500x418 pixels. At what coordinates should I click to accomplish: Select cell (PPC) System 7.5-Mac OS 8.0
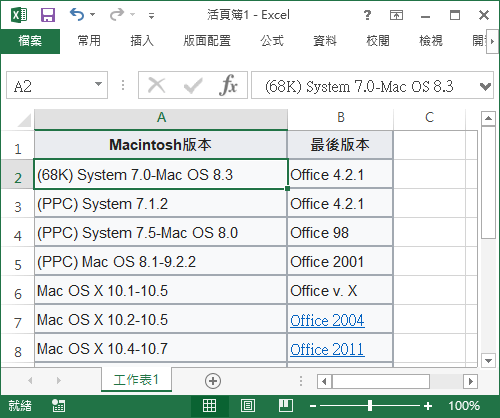161,233
